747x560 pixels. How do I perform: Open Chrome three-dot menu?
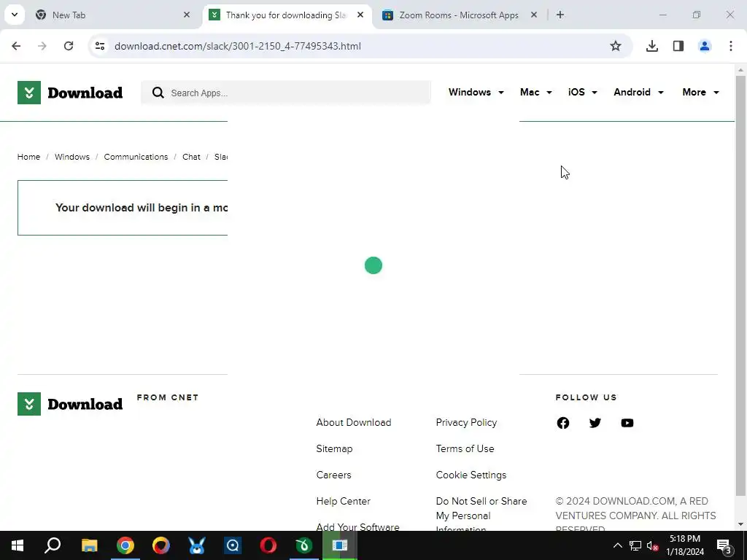click(x=731, y=46)
